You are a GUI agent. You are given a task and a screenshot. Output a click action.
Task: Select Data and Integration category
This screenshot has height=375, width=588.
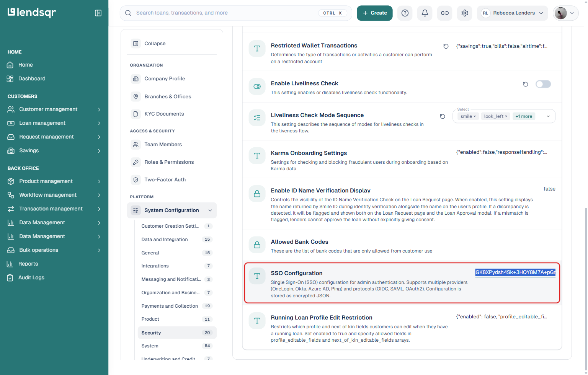[177, 240]
